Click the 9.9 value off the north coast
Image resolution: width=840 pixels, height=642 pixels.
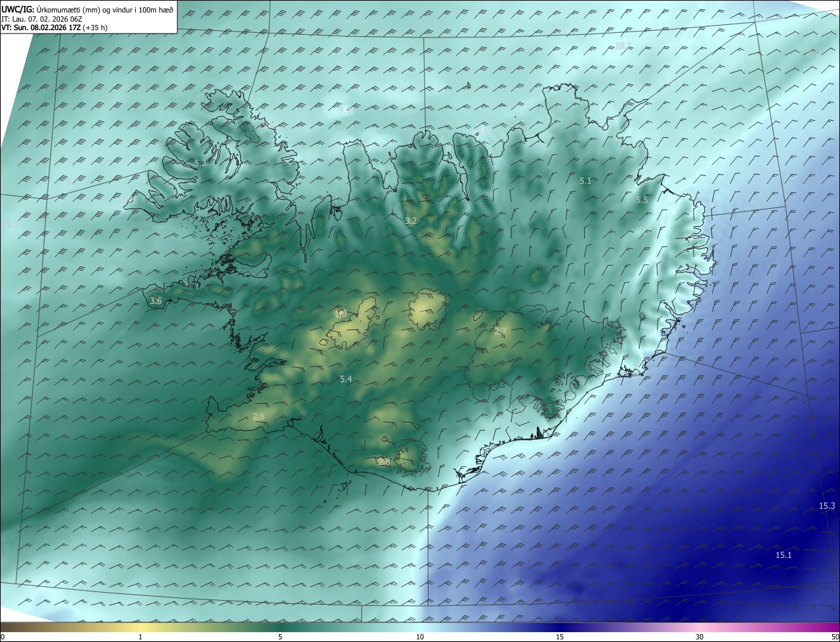point(344,111)
